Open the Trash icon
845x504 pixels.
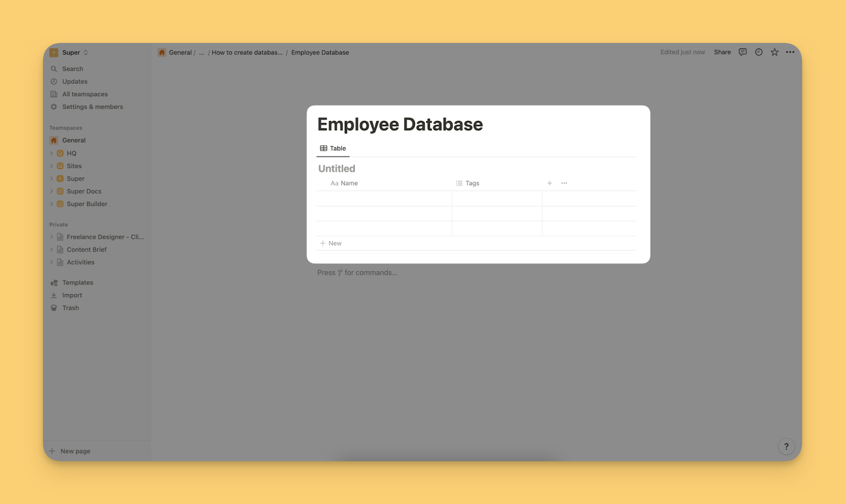54,308
